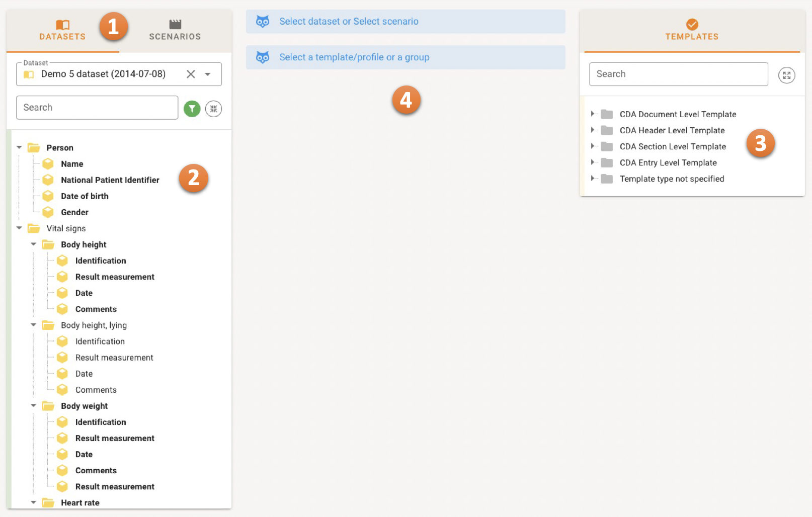Screen dimensions: 812x517
Task: Select Template type not specified item
Action: click(x=672, y=179)
